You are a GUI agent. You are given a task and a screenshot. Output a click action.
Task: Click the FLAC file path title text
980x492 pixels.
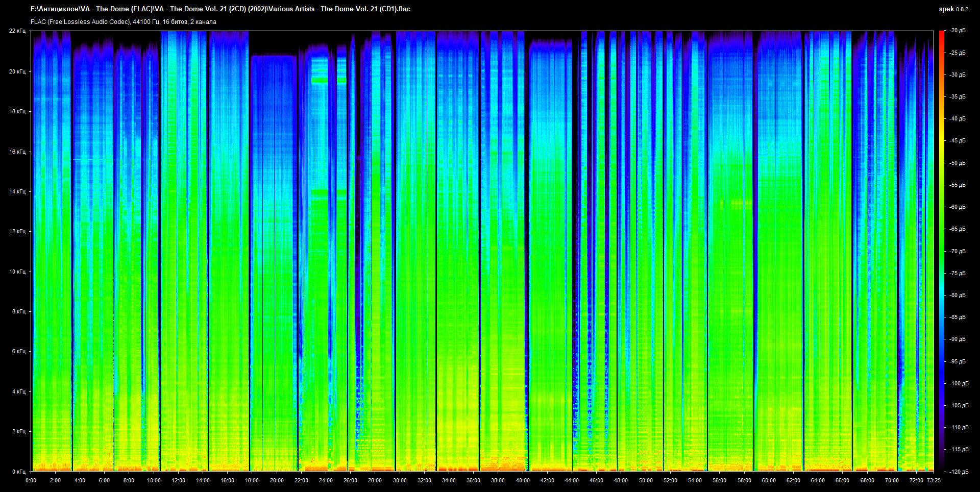click(220, 9)
